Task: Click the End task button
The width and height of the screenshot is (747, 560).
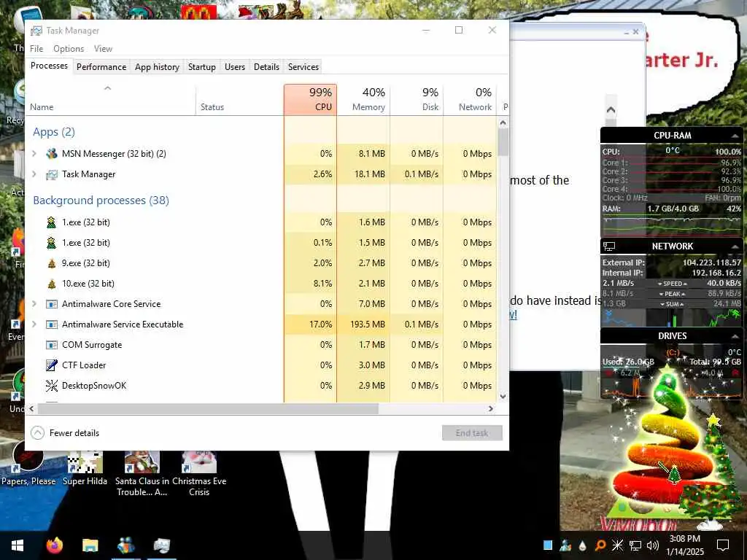Action: pyautogui.click(x=472, y=433)
